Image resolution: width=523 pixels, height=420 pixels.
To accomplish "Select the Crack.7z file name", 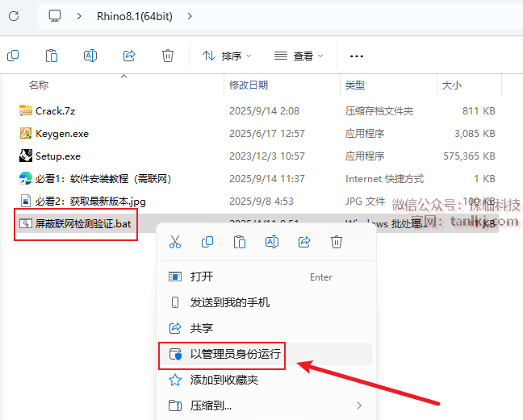I will (x=56, y=111).
